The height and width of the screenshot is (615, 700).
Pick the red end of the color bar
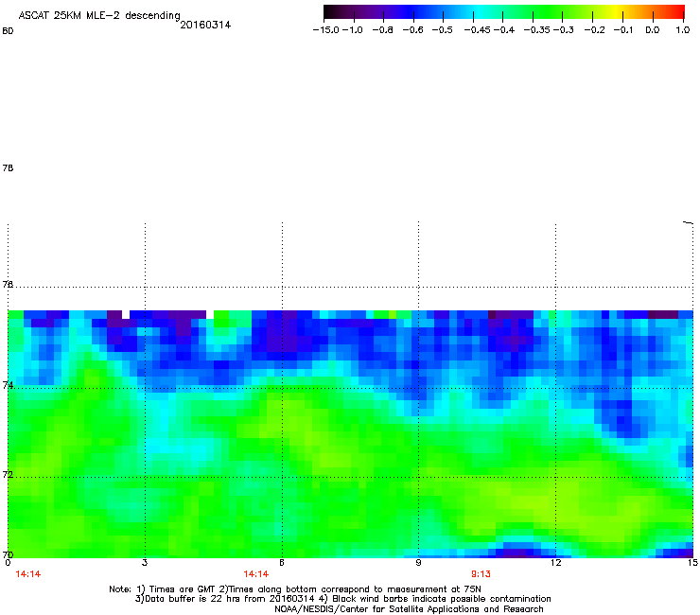(678, 12)
